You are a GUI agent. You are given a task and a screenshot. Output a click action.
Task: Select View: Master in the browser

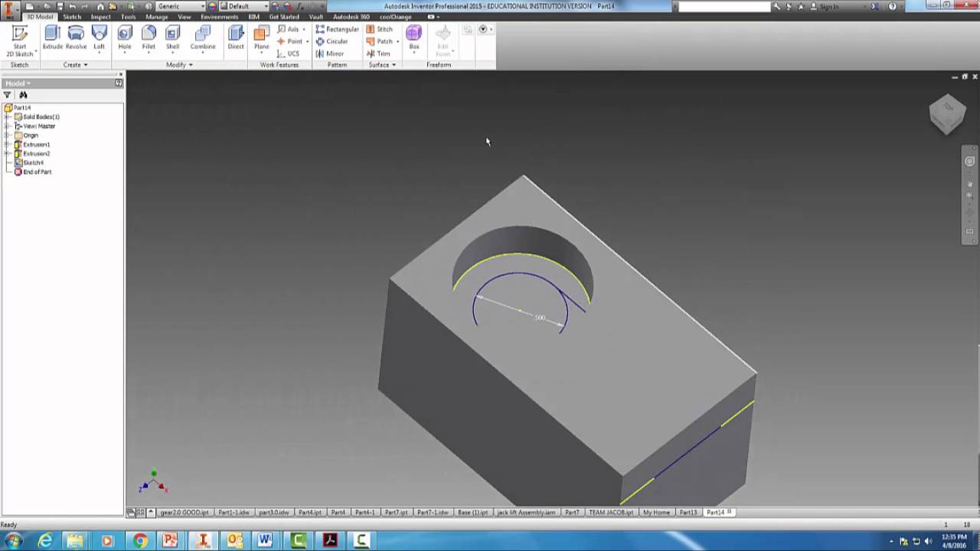click(x=34, y=126)
